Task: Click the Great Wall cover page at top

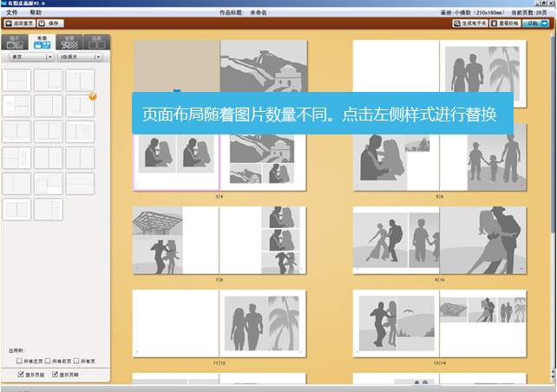Action: 264,66
